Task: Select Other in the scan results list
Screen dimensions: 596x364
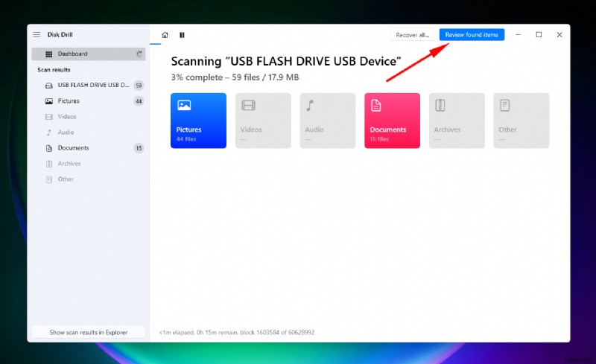Action: pyautogui.click(x=88, y=179)
